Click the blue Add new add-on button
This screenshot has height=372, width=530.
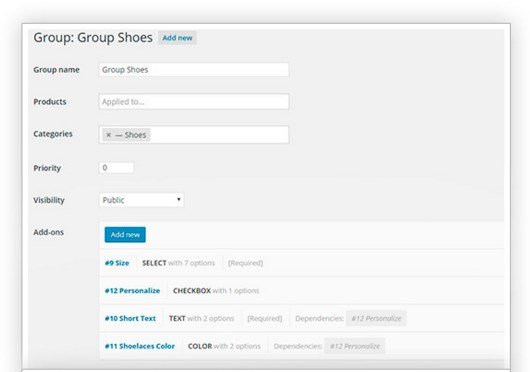(125, 234)
